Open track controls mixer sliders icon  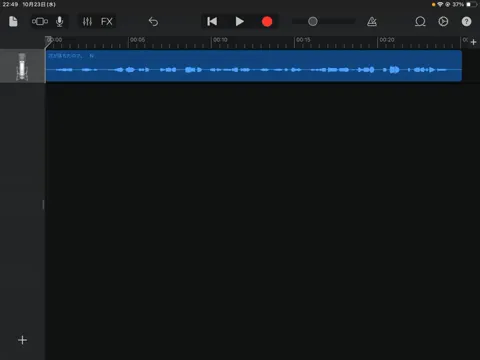(87, 22)
